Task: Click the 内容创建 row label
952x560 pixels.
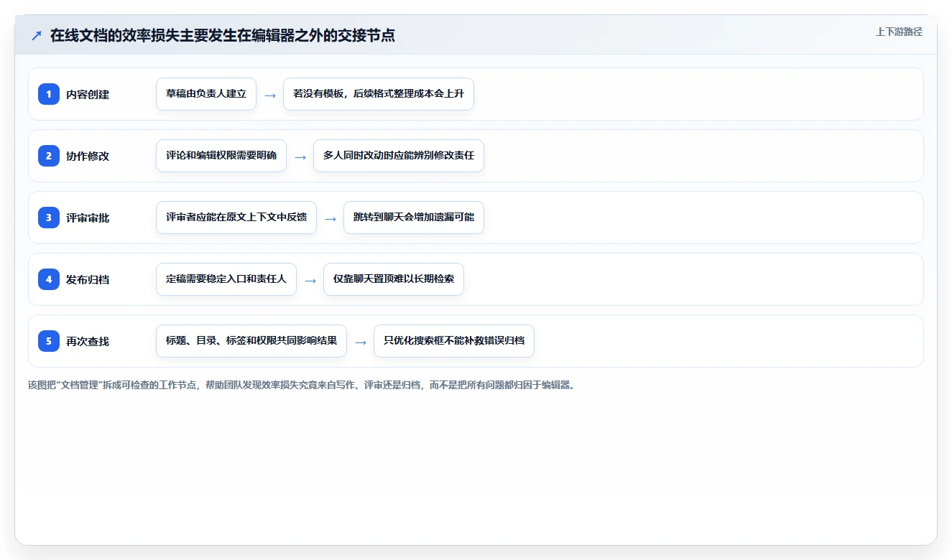Action: tap(88, 94)
